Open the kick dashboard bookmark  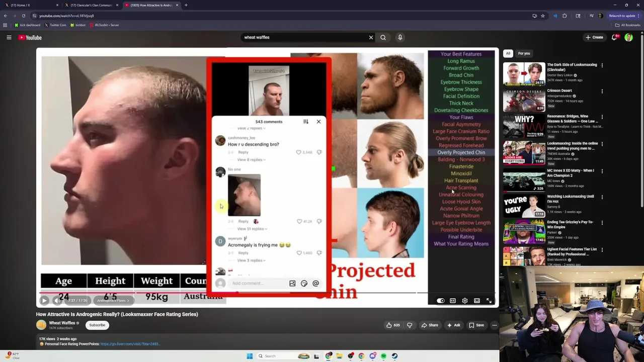point(27,25)
